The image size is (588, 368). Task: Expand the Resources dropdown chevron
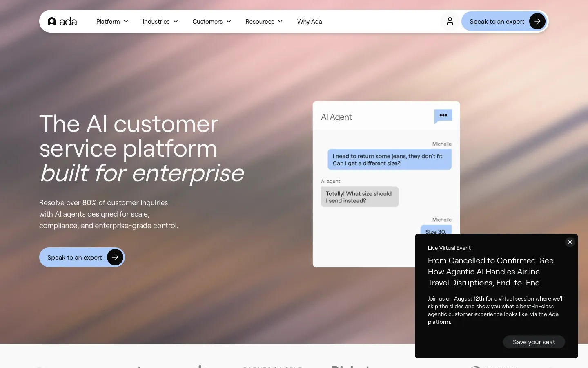280,22
